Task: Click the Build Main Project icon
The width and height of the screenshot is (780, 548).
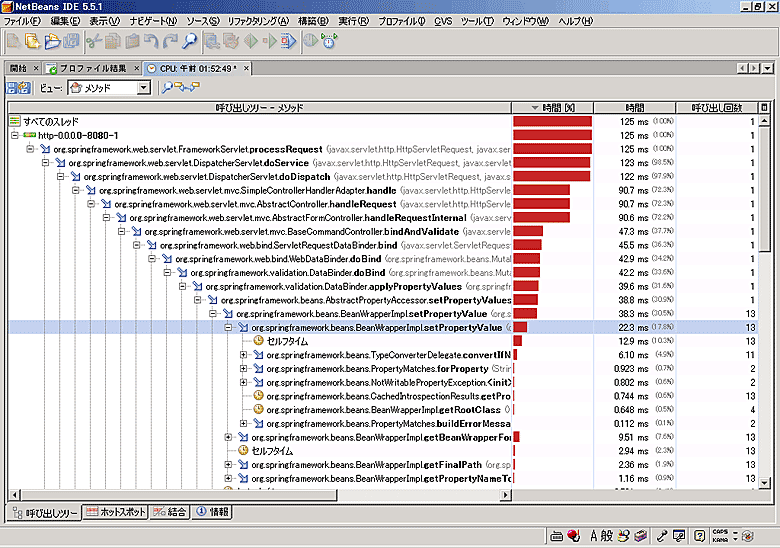Action: 212,41
